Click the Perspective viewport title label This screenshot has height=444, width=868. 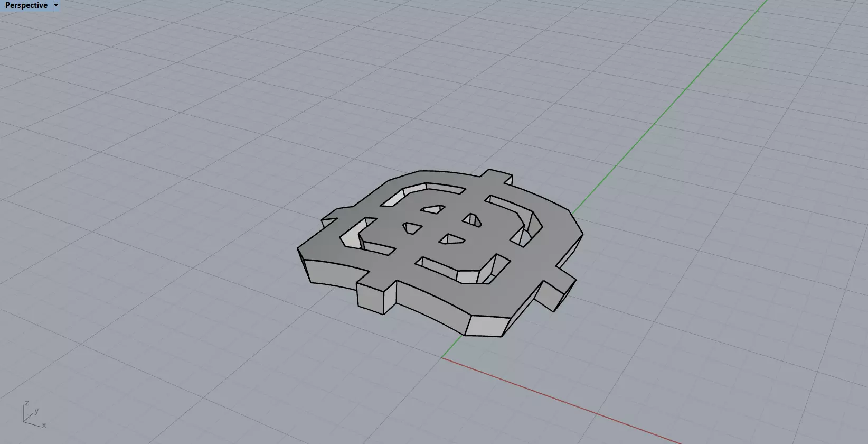(x=26, y=5)
